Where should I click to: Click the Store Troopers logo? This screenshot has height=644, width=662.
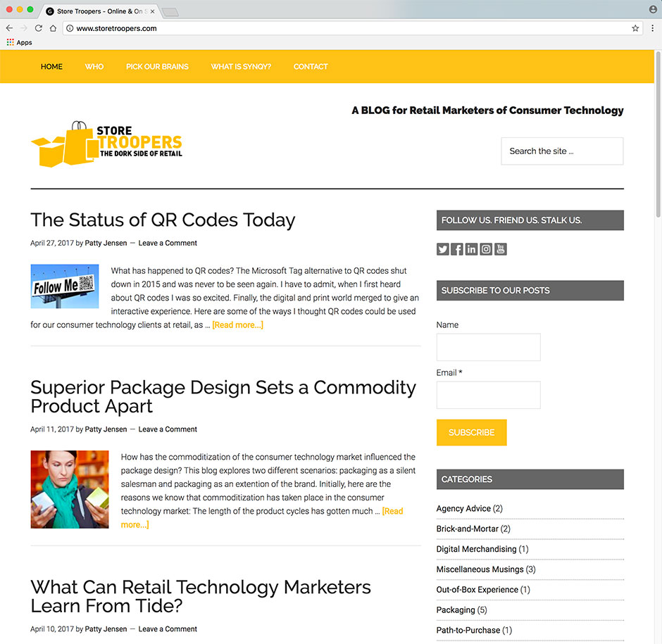pyautogui.click(x=106, y=144)
